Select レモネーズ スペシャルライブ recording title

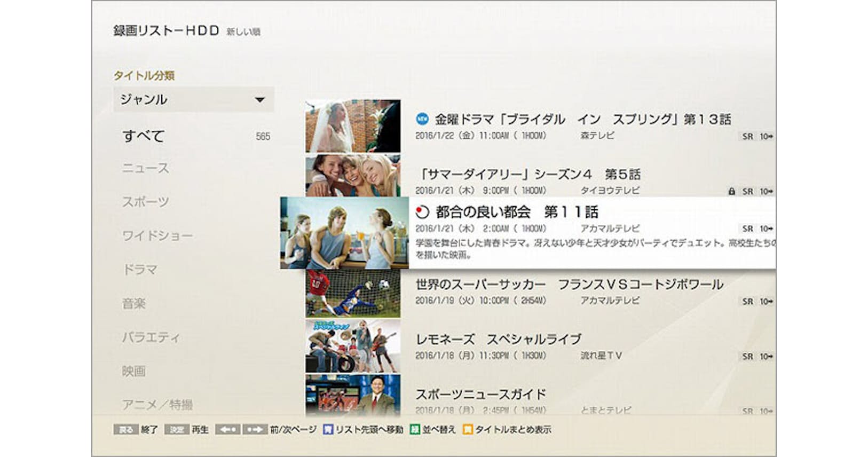[x=498, y=339]
